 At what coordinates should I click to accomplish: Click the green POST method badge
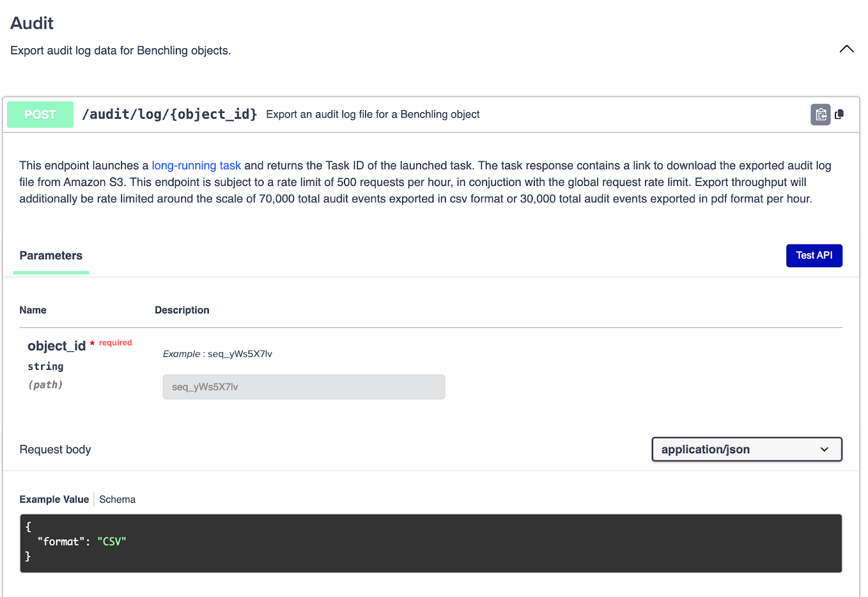(40, 114)
